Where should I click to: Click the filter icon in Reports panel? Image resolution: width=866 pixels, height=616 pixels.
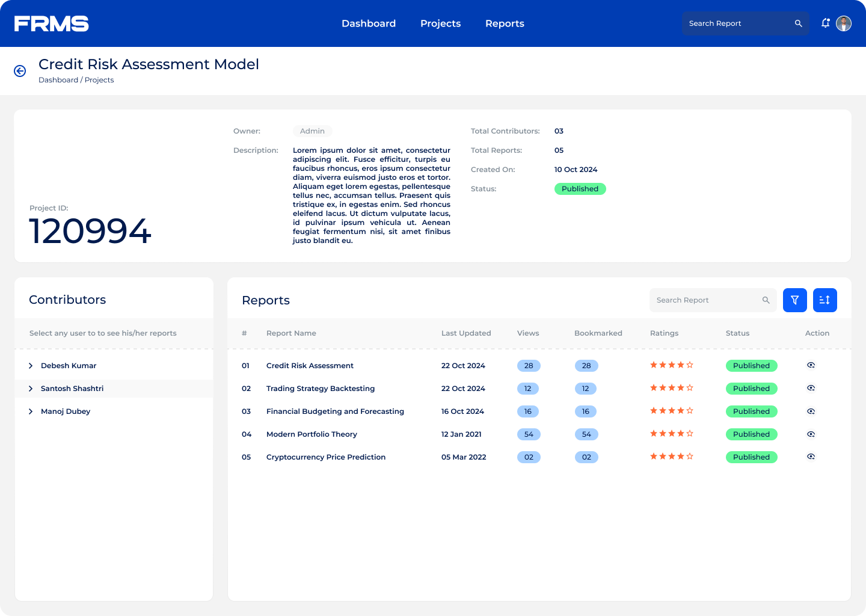[x=794, y=300]
